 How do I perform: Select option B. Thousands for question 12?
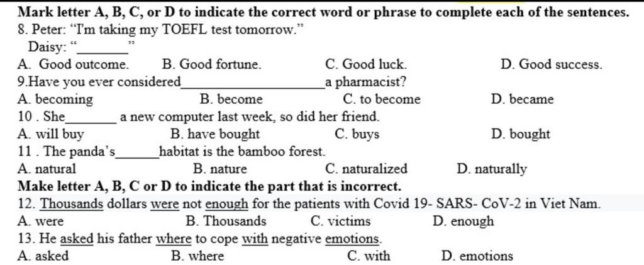point(226,222)
